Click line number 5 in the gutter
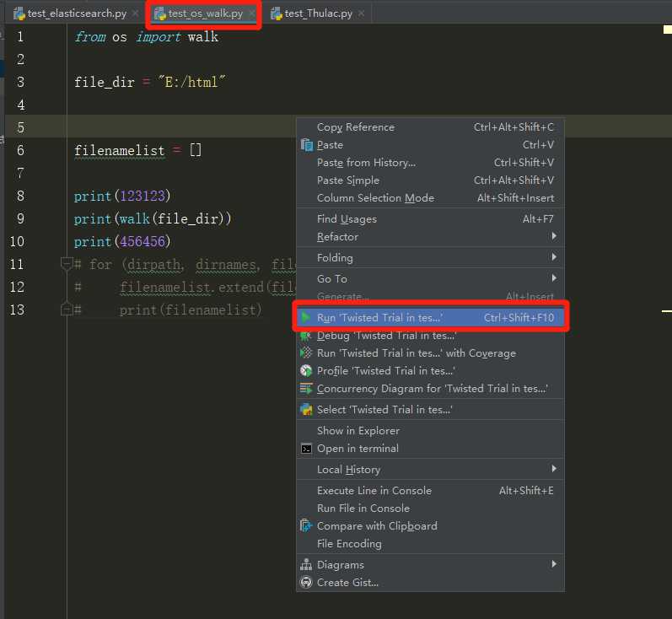Screen dimensions: 672x619 click(x=20, y=127)
